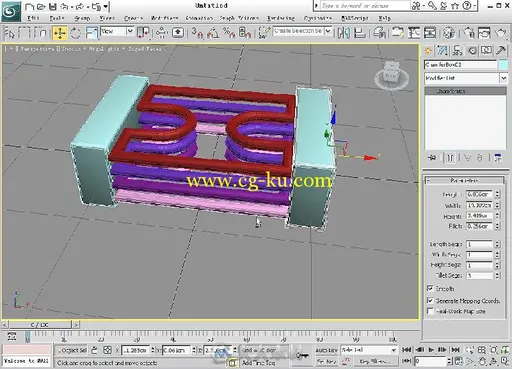Click the Go to End playback button

(455, 350)
